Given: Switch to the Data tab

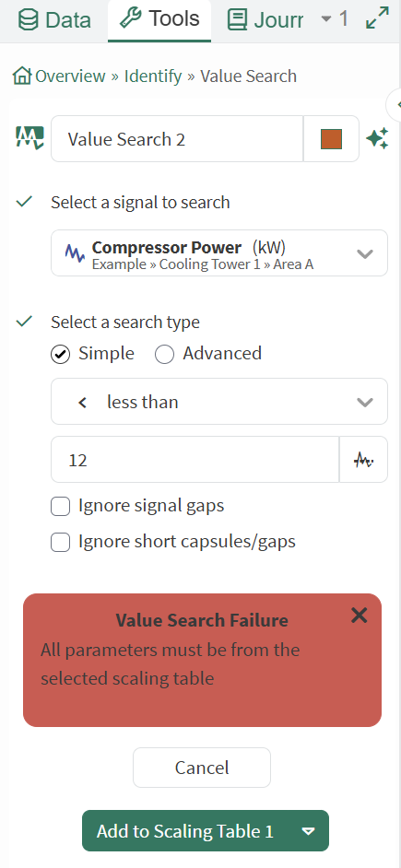Looking at the screenshot, I should coord(54,20).
